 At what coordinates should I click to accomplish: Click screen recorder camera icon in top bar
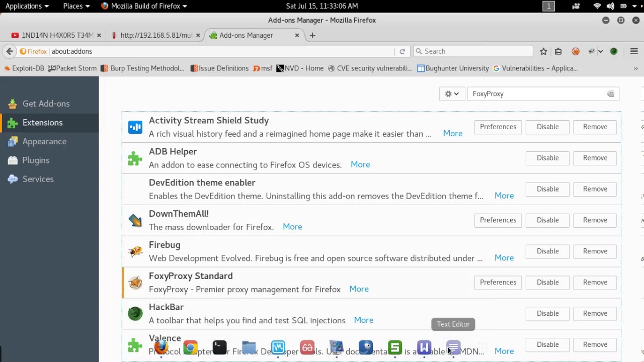coord(576,6)
